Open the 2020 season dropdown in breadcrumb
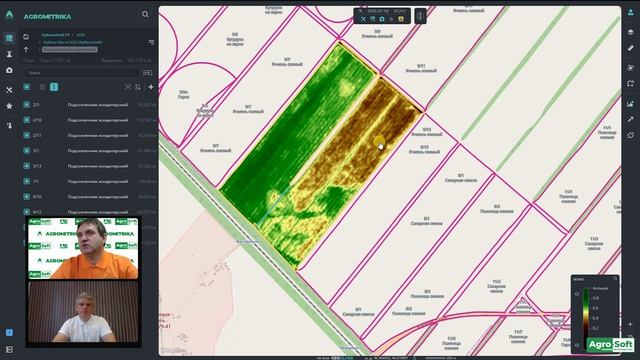 (x=80, y=35)
